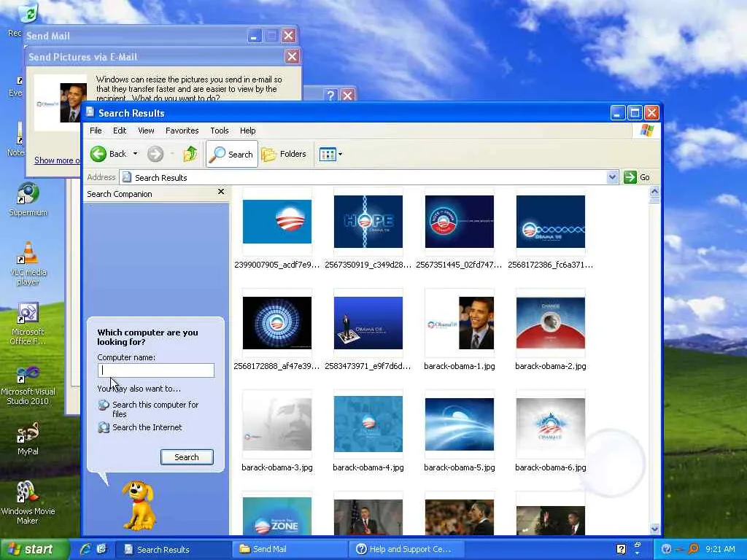747x560 pixels.
Task: Click the Forward arrow icon
Action: coord(155,154)
